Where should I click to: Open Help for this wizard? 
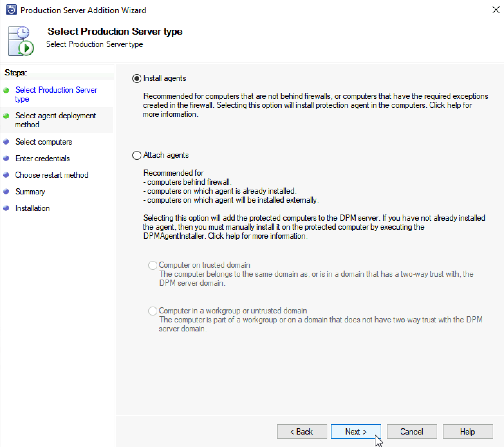(468, 431)
